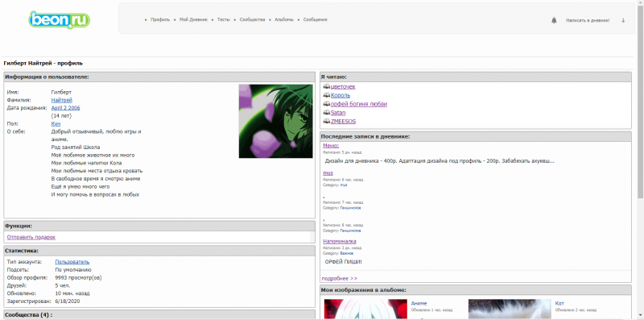Image resolution: width=644 pixels, height=320 pixels.
Task: Open the Аниме album thumbnail image
Action: [x=365, y=310]
